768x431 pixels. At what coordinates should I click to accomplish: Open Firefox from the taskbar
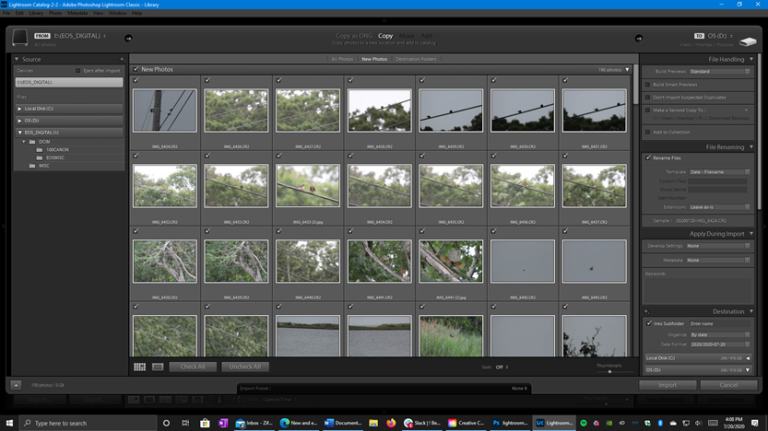[x=391, y=423]
